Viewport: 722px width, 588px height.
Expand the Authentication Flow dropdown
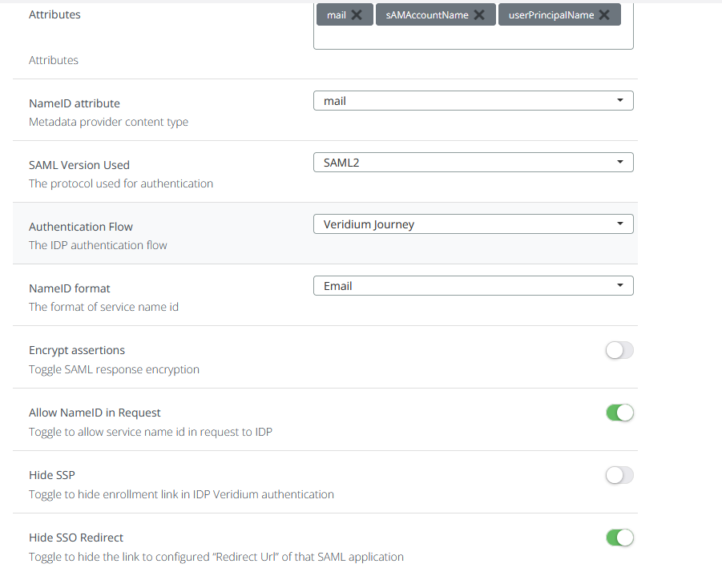tap(473, 224)
